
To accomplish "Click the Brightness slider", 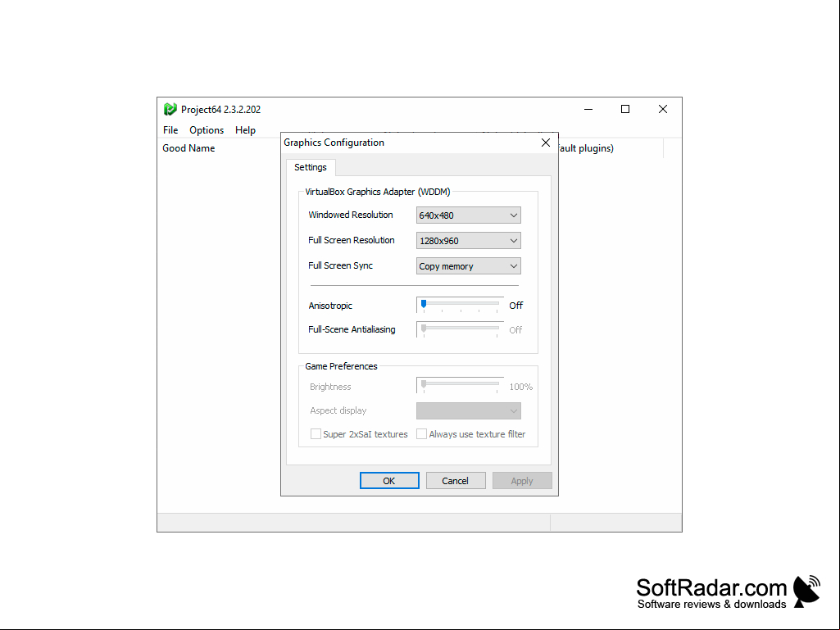I will click(x=460, y=386).
